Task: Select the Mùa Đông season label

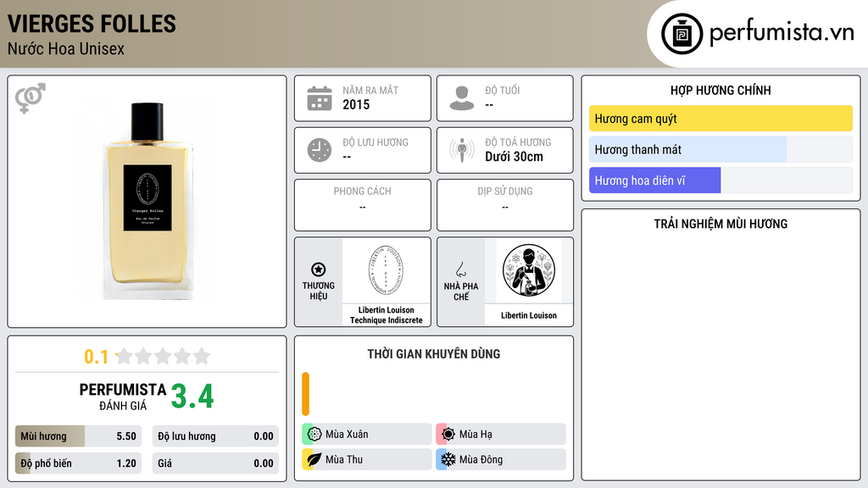Action: pos(481,459)
